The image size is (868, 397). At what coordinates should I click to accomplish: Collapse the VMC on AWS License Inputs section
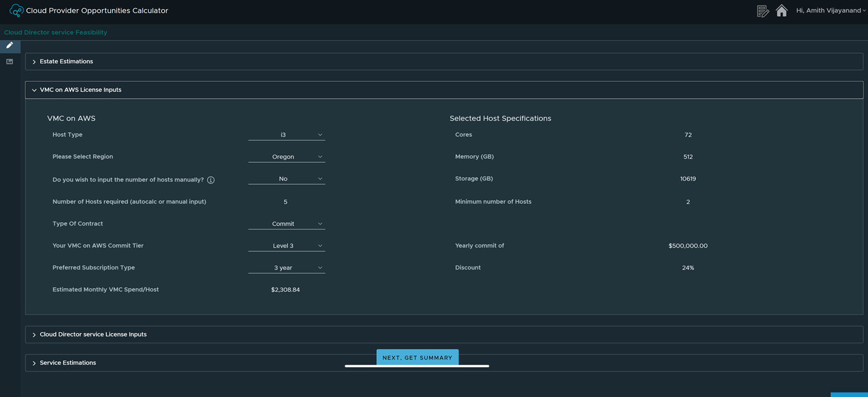tap(80, 90)
